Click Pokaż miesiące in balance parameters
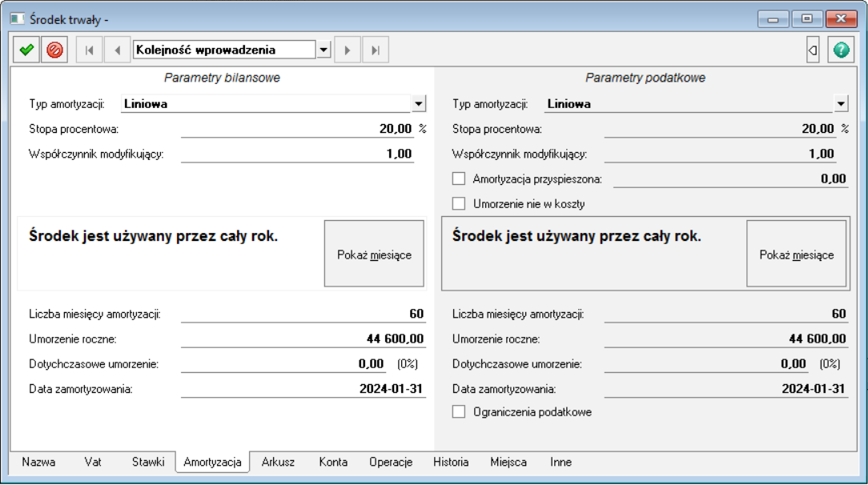 [x=374, y=255]
